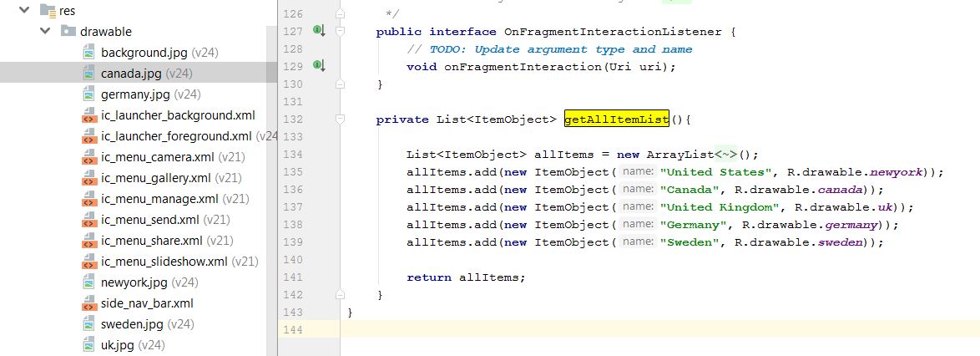Toggle the fold marker on line 126
980x356 pixels.
point(340,13)
